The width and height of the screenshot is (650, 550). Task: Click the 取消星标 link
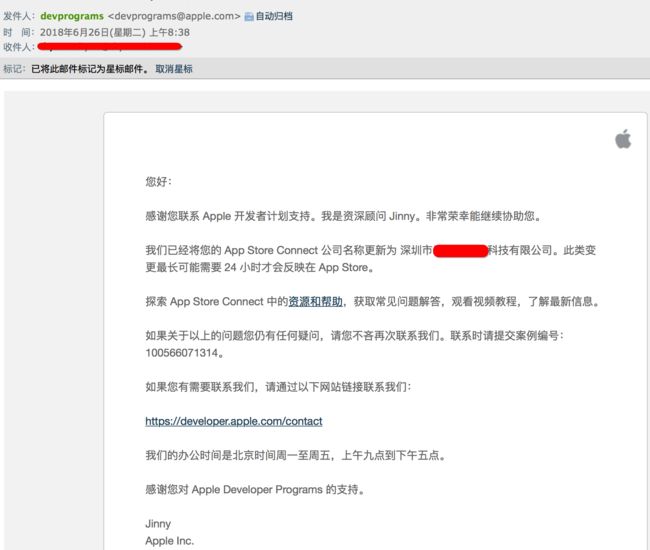tap(174, 69)
